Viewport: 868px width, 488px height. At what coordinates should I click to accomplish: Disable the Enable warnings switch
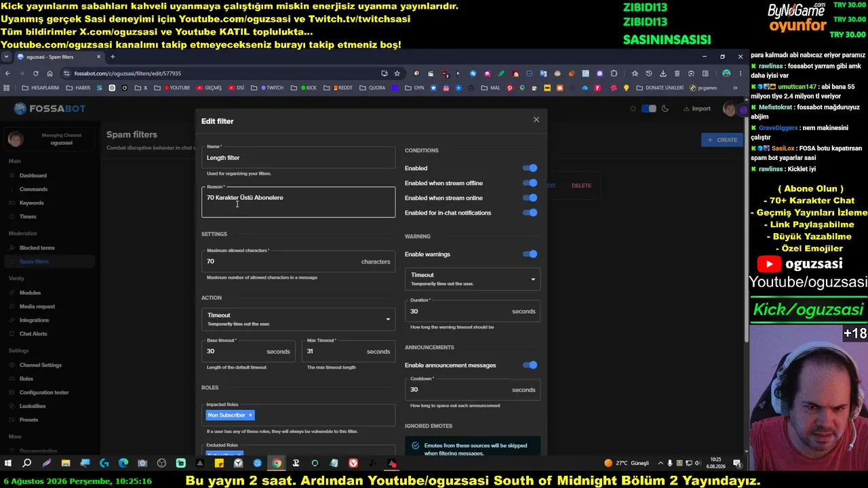tap(530, 254)
